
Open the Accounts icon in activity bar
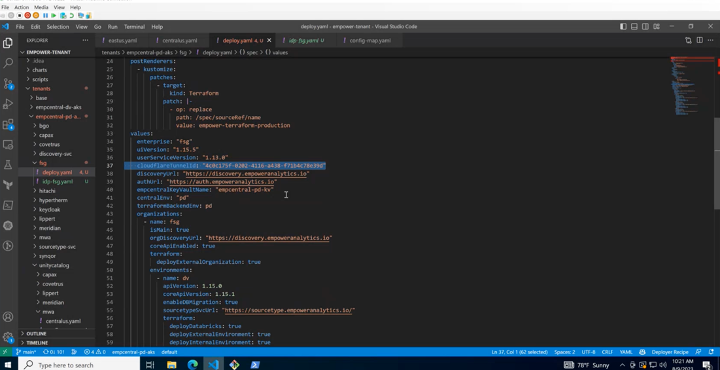click(x=8, y=317)
